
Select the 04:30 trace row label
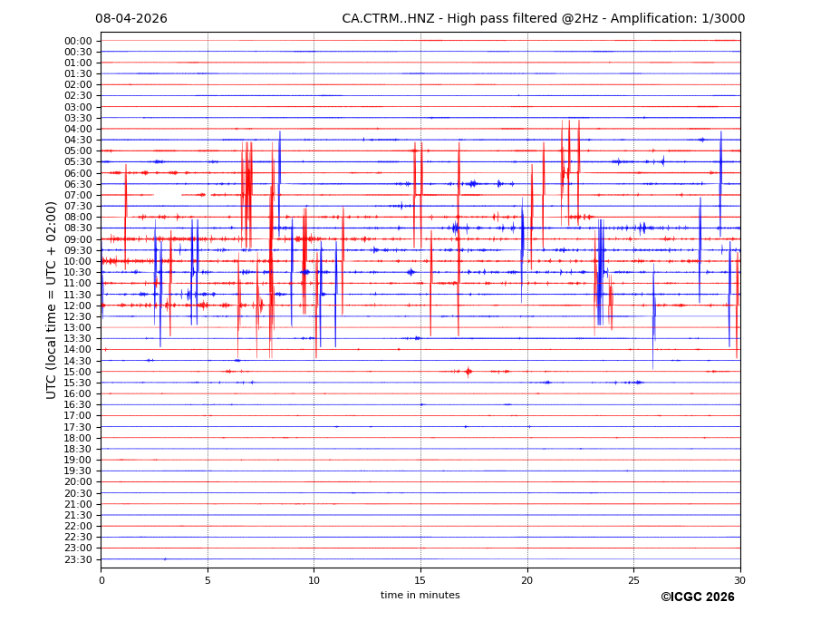click(x=78, y=140)
